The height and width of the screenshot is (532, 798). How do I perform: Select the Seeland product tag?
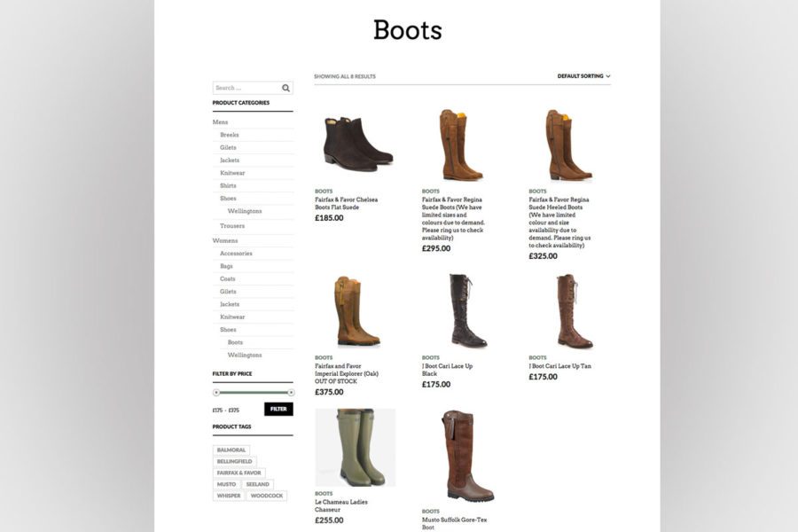click(x=257, y=484)
